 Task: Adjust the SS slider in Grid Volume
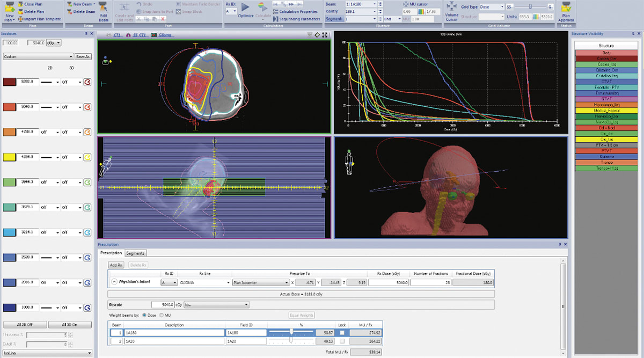(x=531, y=6)
